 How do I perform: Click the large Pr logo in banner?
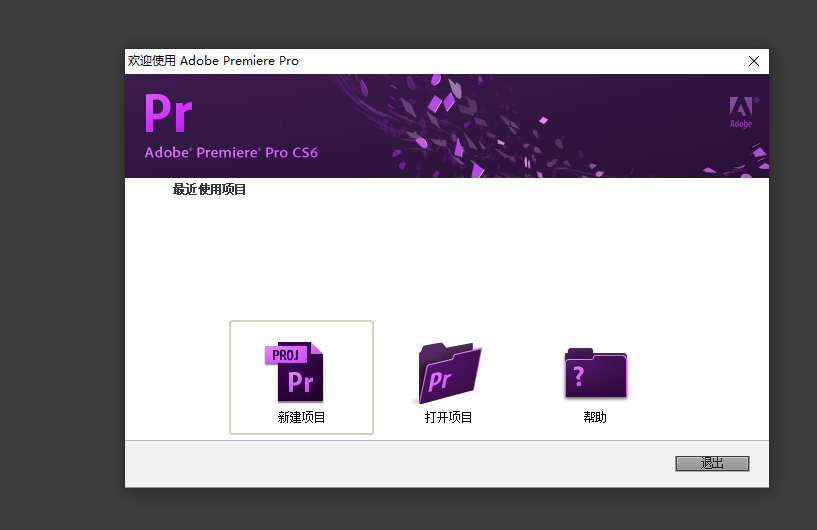click(168, 113)
